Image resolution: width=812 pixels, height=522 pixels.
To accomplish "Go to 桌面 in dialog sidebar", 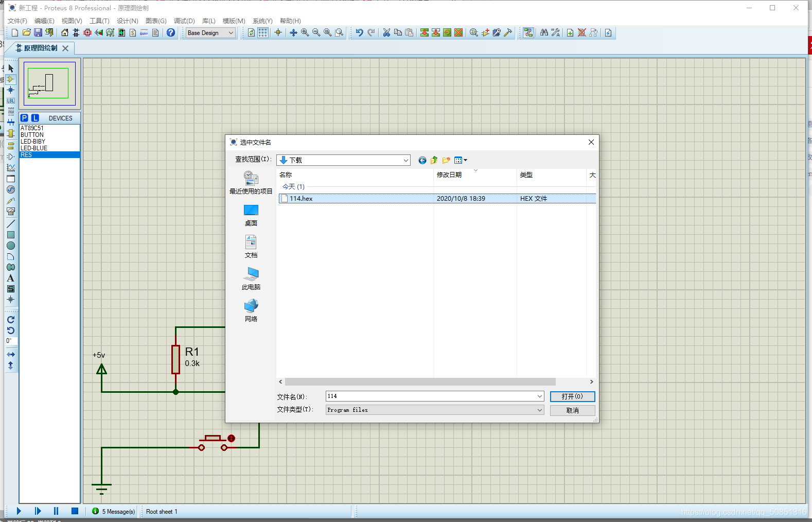I will tap(251, 215).
